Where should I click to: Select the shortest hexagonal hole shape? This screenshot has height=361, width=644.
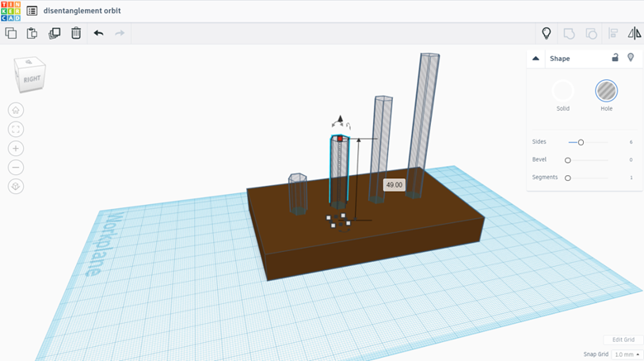(x=298, y=194)
